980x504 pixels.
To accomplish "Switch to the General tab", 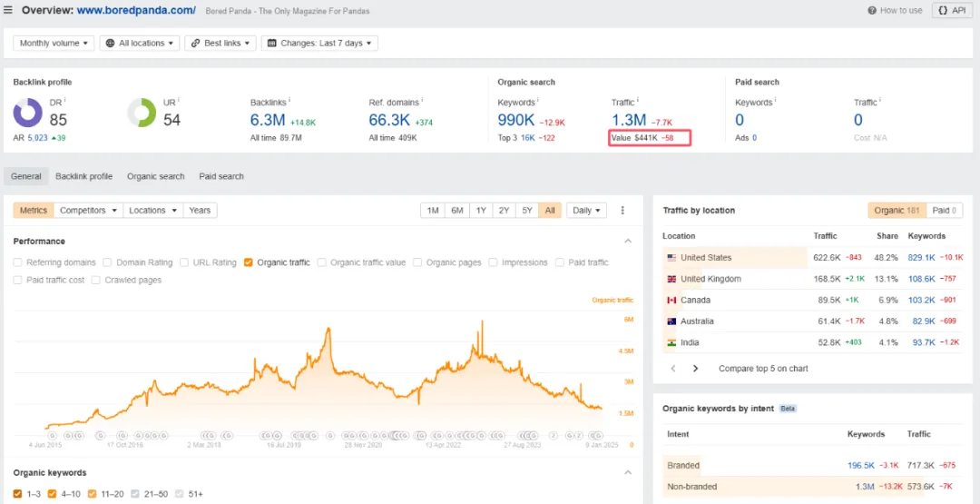I will coord(26,176).
